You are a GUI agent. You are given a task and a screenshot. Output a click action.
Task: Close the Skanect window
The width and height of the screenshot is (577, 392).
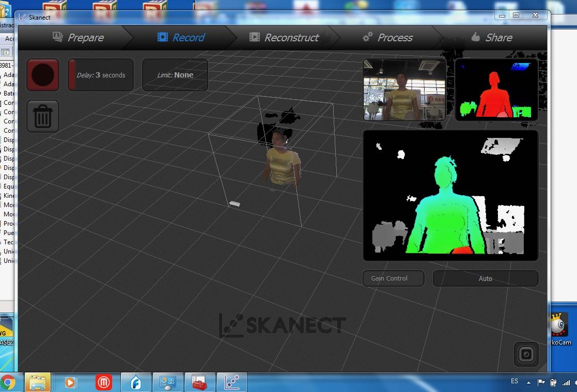(x=536, y=15)
